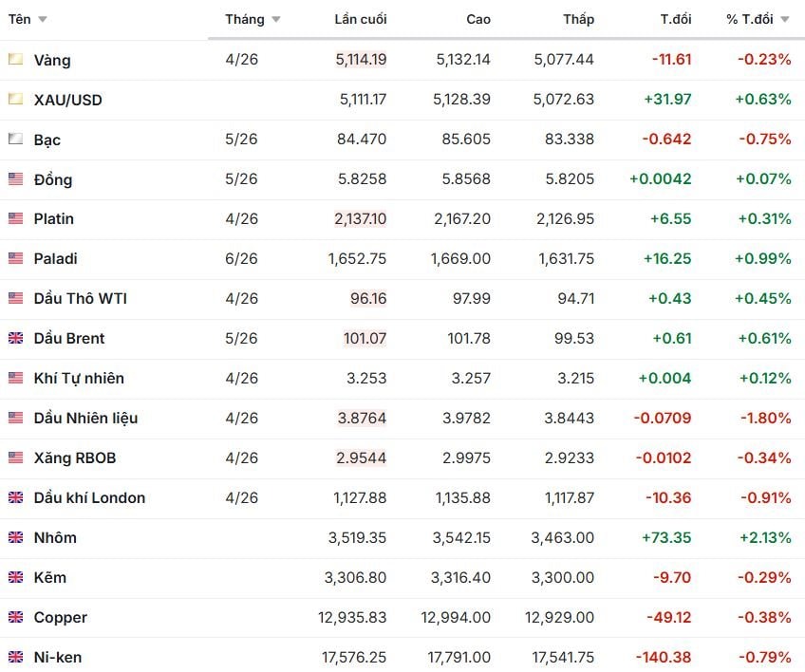Viewport: 805px width, 672px height.
Task: Click the US flag icon beside Khí Tự nhiên
Action: (15, 378)
